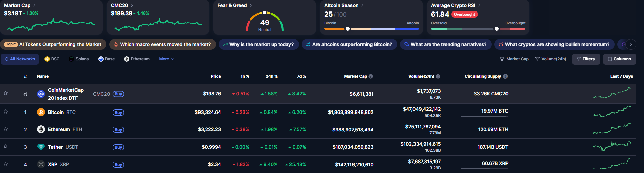
Task: Click the Tether coin logo
Action: click(x=41, y=147)
